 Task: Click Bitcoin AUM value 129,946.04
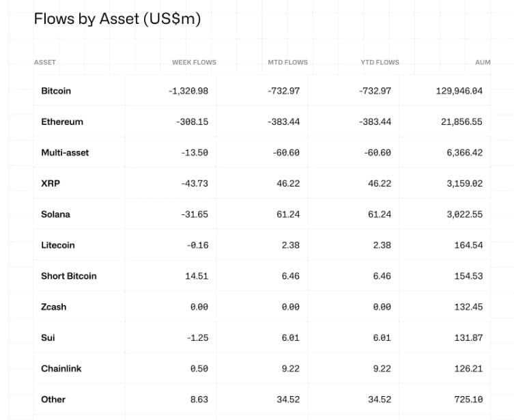click(x=459, y=91)
